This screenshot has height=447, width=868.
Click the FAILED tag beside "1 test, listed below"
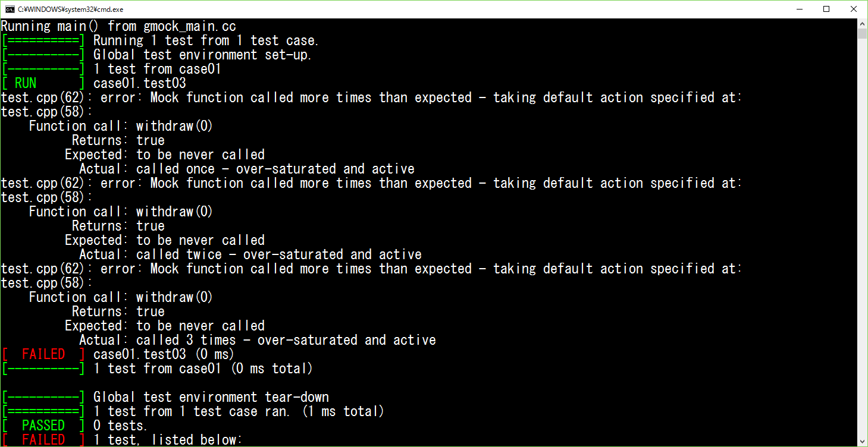tap(43, 440)
